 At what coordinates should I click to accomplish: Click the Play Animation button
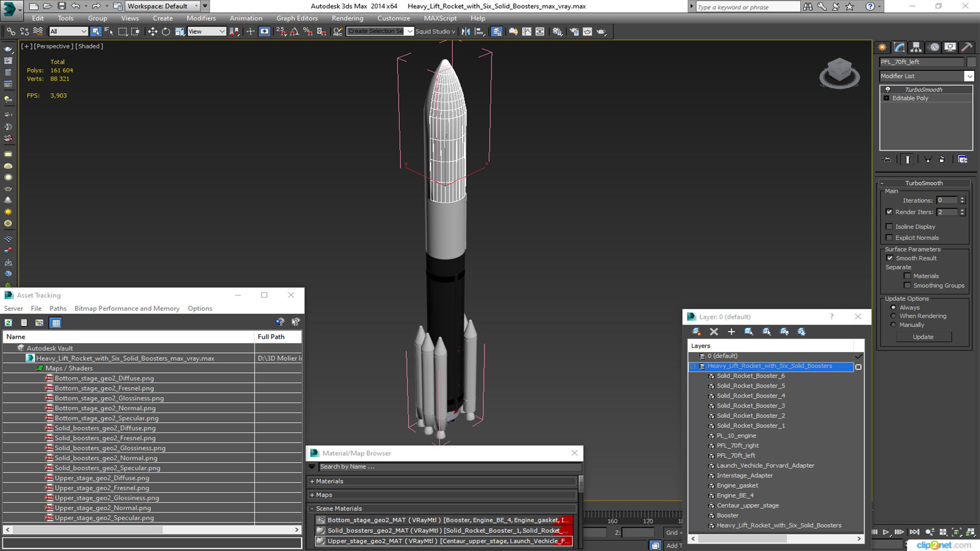click(886, 532)
